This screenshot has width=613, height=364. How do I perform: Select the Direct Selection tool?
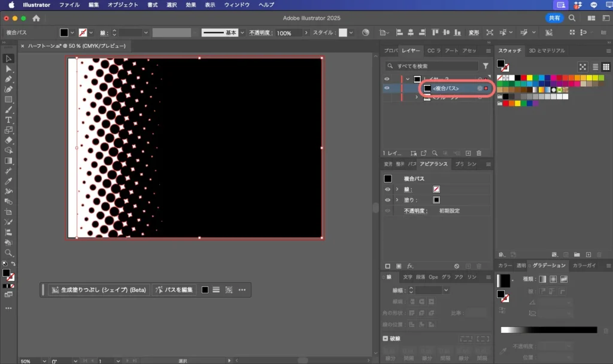coord(8,69)
